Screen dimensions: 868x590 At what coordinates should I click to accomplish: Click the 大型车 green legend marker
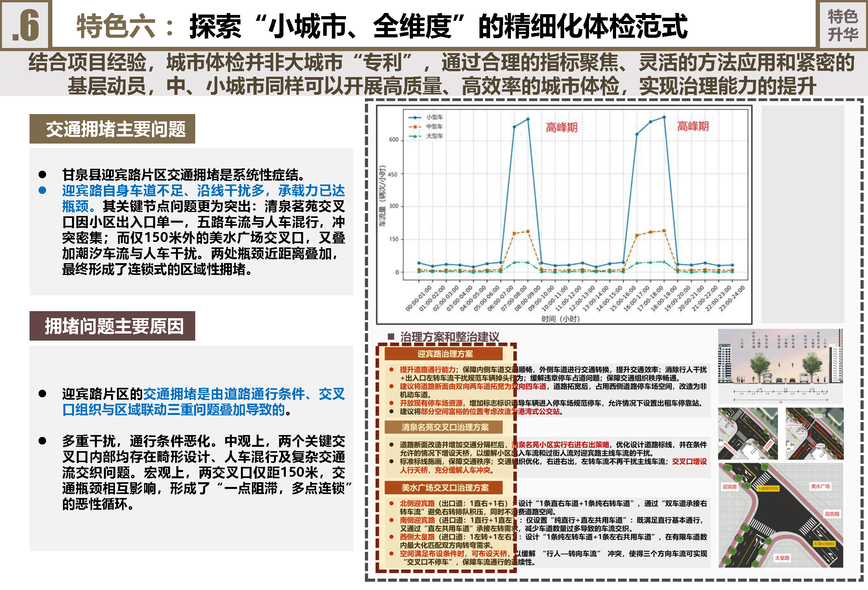(x=415, y=136)
